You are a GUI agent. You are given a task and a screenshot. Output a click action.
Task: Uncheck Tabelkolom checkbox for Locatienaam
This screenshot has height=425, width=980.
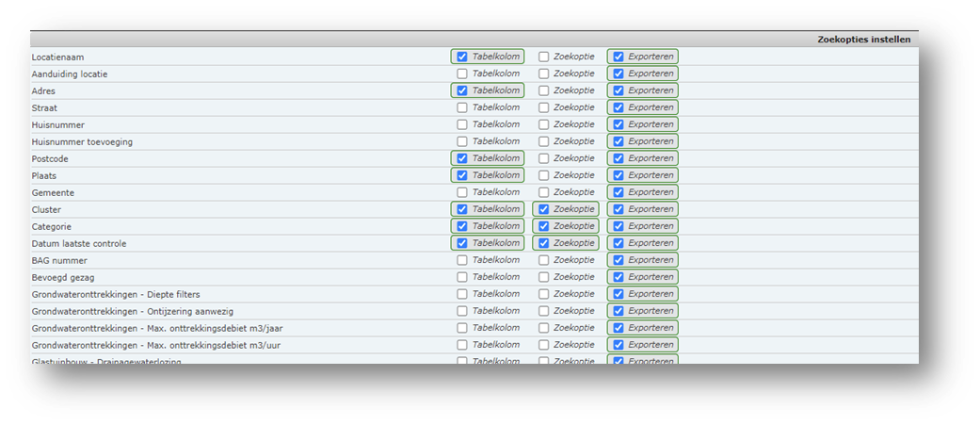point(461,57)
